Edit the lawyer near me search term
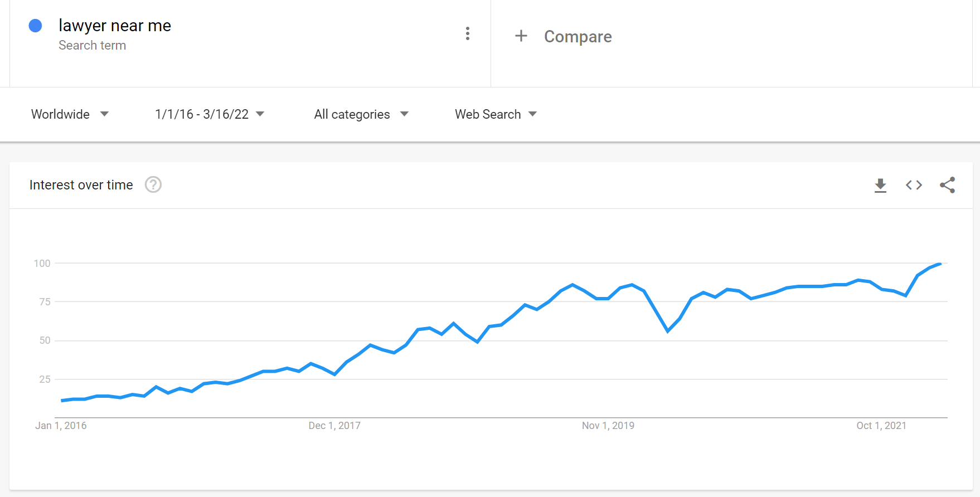Viewport: 980px width, 497px height. [x=115, y=26]
